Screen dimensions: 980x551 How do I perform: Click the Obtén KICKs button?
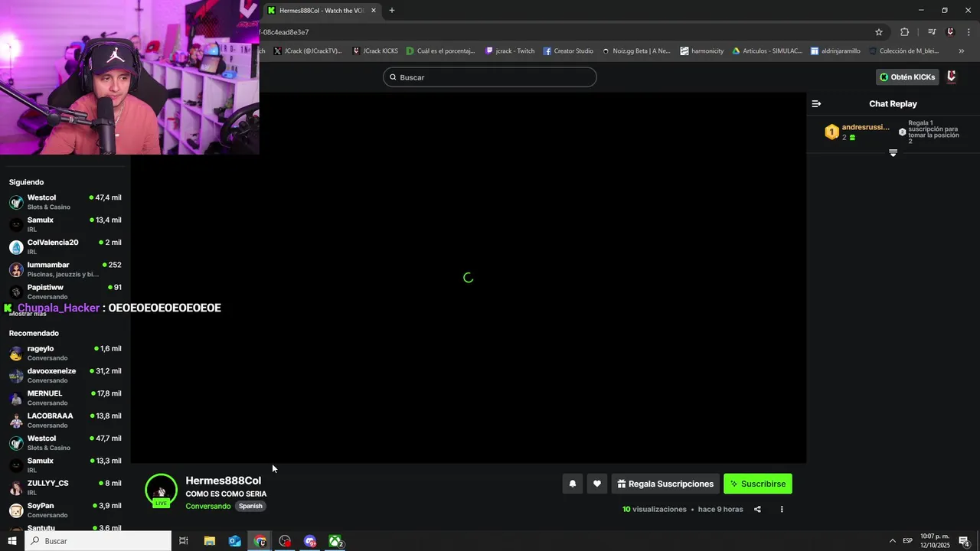(907, 77)
